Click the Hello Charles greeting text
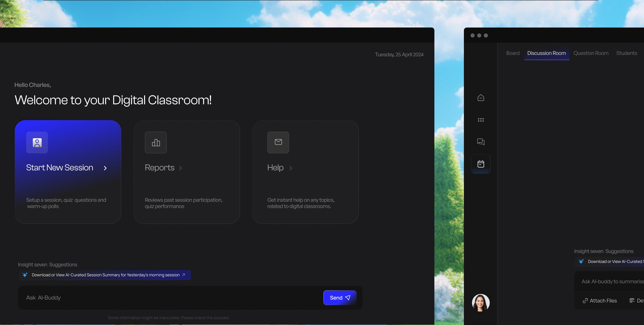This screenshot has width=644, height=325. point(33,85)
